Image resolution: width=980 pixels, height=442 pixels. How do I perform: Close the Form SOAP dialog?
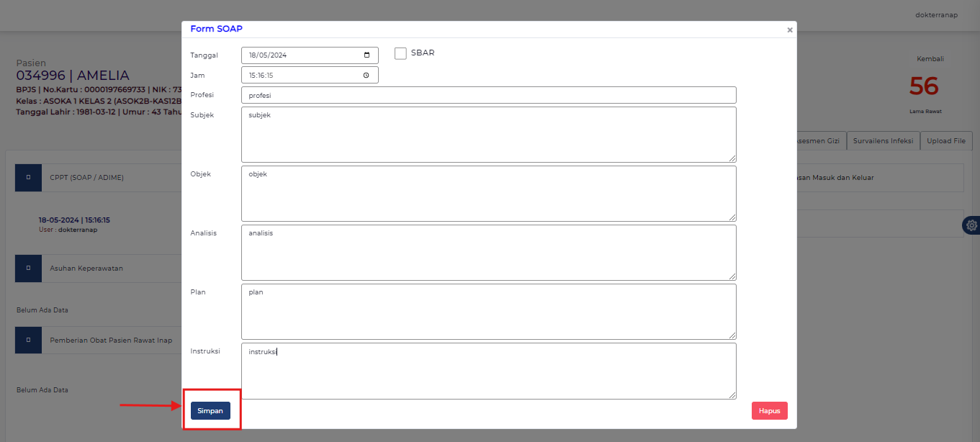[x=789, y=30]
